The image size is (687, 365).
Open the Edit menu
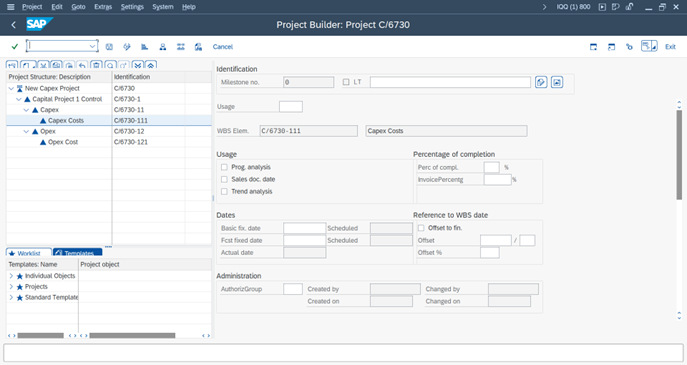point(57,7)
